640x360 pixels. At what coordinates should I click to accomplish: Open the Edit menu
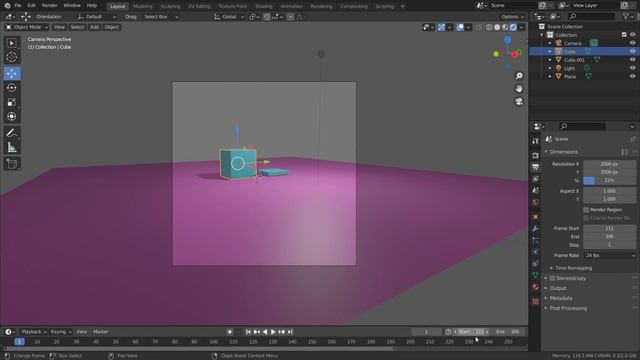pos(31,6)
